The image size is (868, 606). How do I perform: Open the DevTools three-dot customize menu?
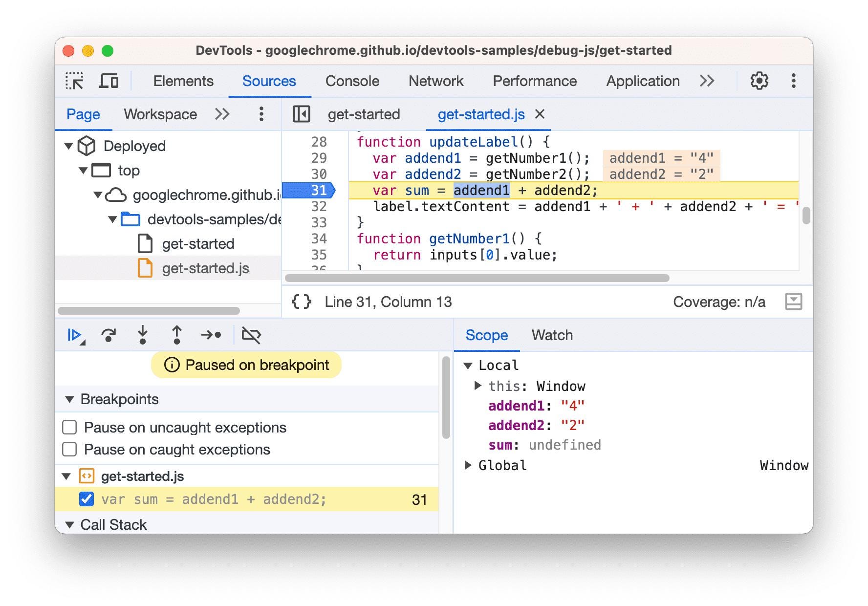[793, 81]
